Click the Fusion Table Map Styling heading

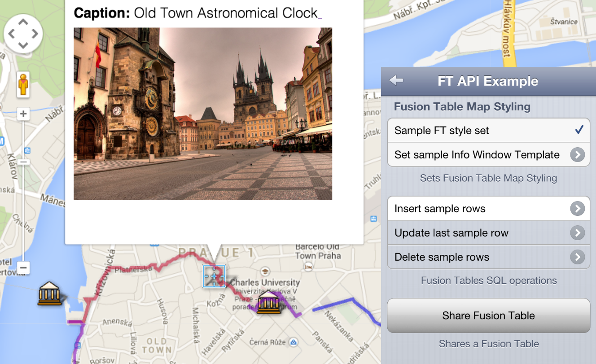point(462,107)
